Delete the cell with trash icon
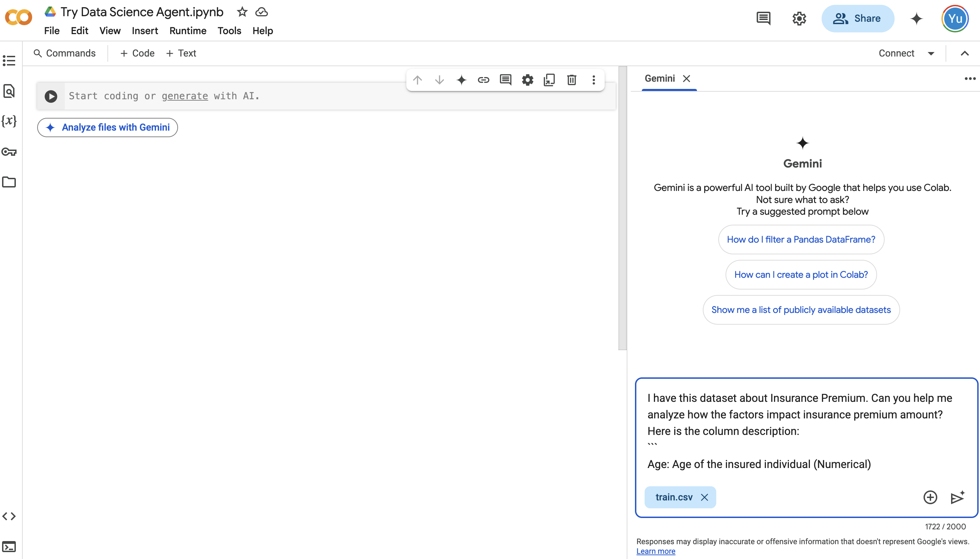This screenshot has height=559, width=980. coord(572,80)
